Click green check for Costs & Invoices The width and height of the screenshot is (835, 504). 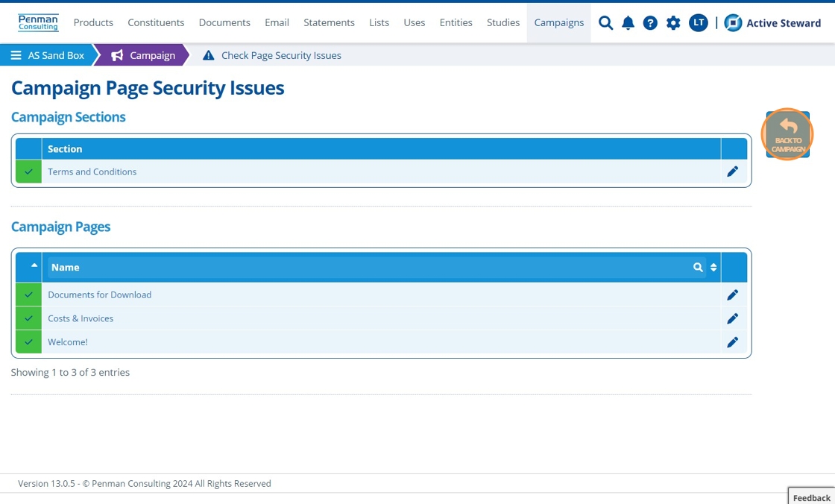[x=29, y=318]
